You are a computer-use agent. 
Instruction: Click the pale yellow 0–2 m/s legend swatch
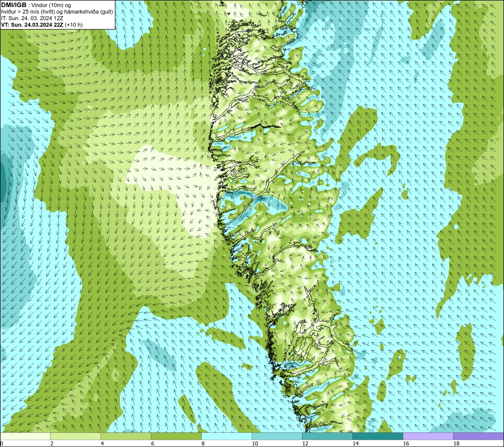pyautogui.click(x=25, y=436)
